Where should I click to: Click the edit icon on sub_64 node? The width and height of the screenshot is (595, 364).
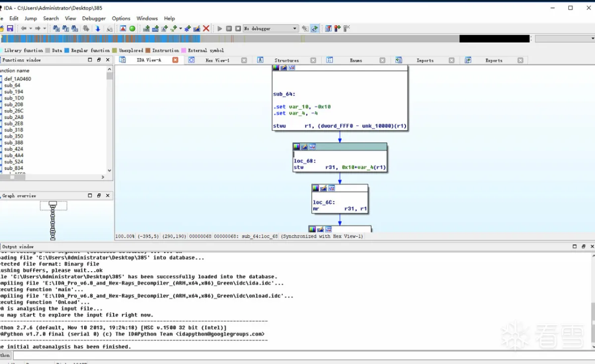[284, 67]
